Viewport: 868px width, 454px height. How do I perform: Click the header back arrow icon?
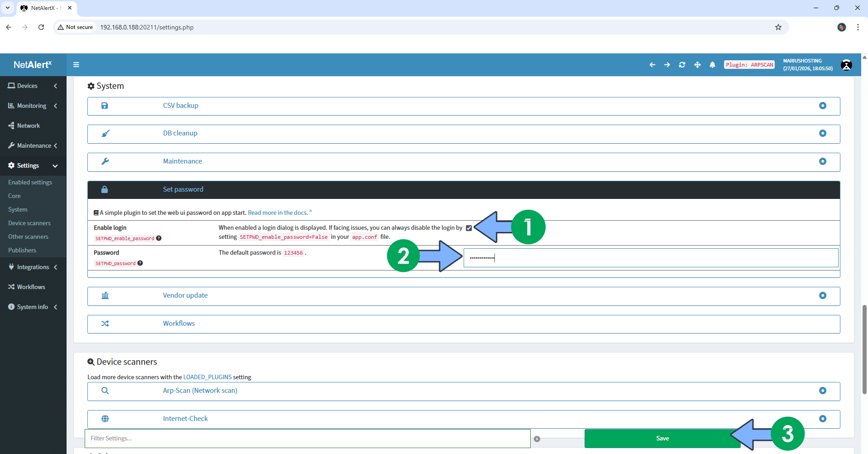point(652,65)
